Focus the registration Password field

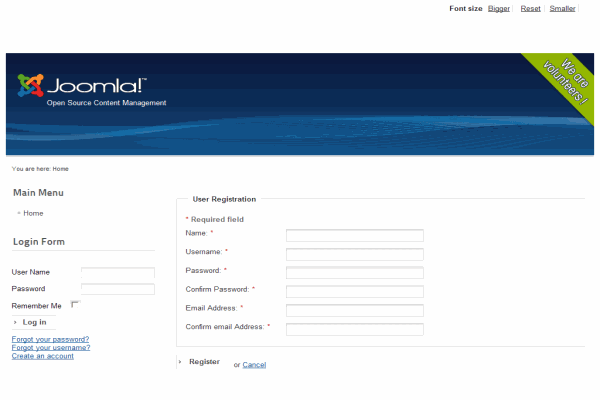click(355, 273)
